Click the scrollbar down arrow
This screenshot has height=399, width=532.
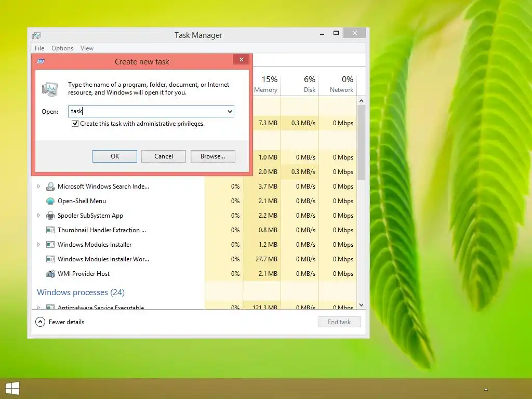362,305
